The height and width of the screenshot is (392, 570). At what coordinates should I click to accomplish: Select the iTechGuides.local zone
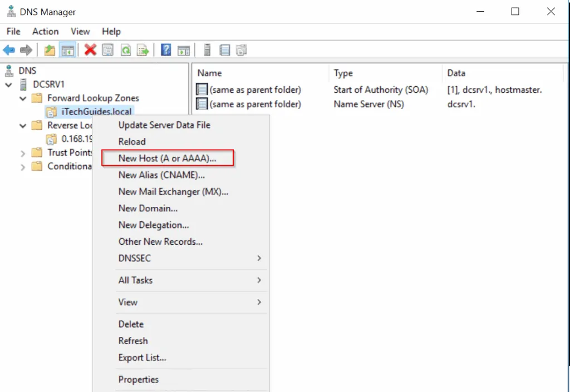click(x=96, y=112)
